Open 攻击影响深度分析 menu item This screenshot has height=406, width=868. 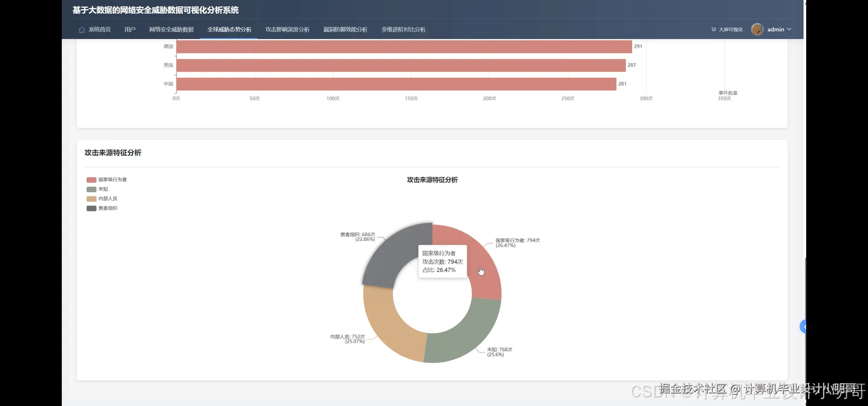point(287,30)
